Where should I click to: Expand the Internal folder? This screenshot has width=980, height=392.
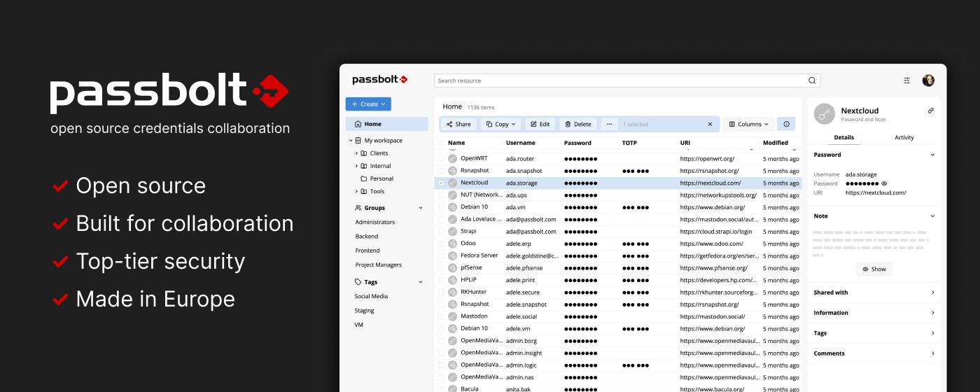[x=356, y=166]
